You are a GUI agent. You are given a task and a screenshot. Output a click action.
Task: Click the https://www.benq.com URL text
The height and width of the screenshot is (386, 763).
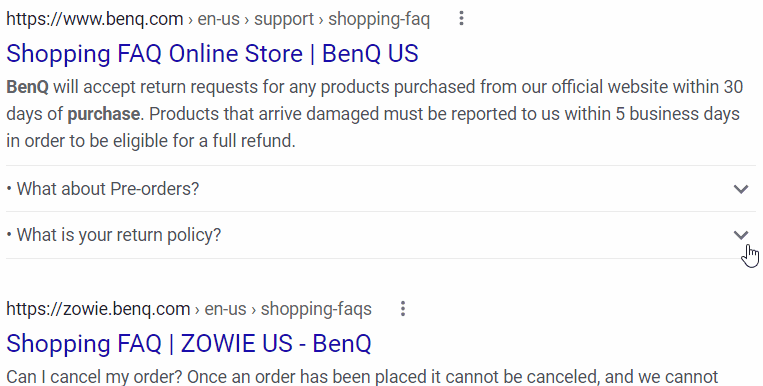95,19
